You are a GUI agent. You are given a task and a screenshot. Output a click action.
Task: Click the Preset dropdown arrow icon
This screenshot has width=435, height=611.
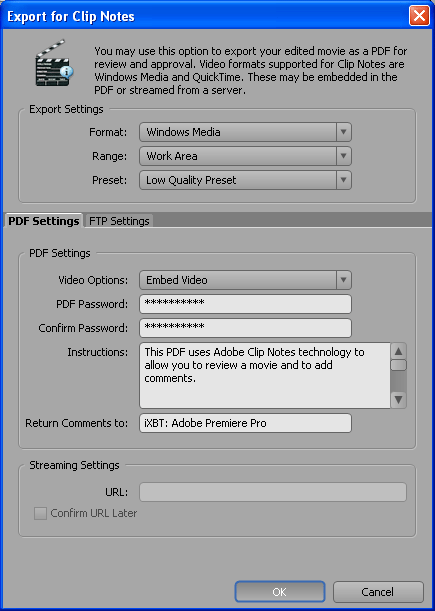[x=343, y=180]
